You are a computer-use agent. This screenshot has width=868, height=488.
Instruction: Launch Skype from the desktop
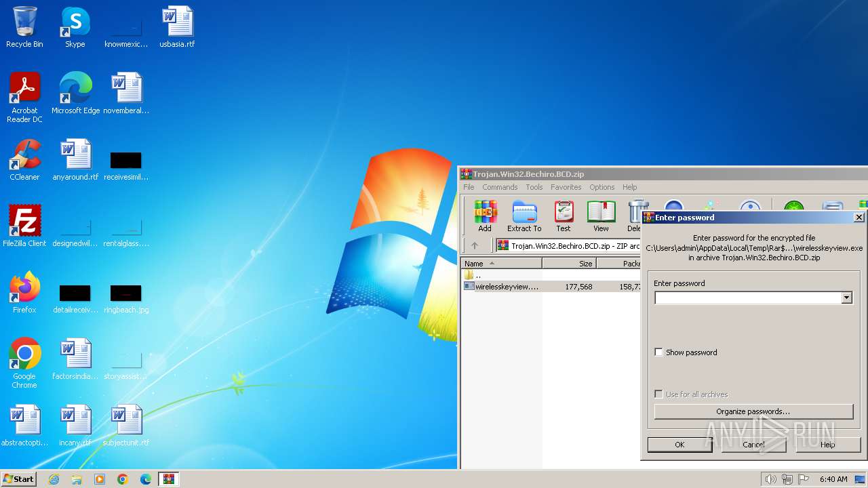pos(75,27)
